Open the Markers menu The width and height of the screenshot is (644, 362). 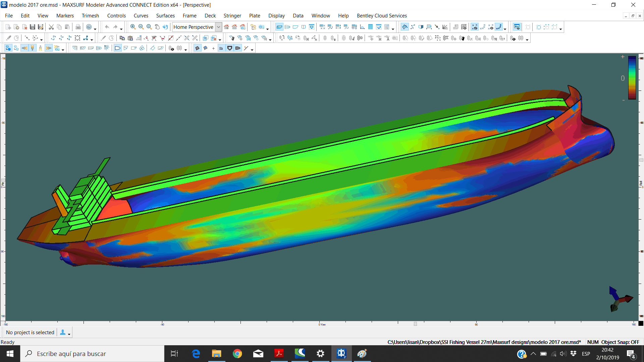click(x=65, y=16)
